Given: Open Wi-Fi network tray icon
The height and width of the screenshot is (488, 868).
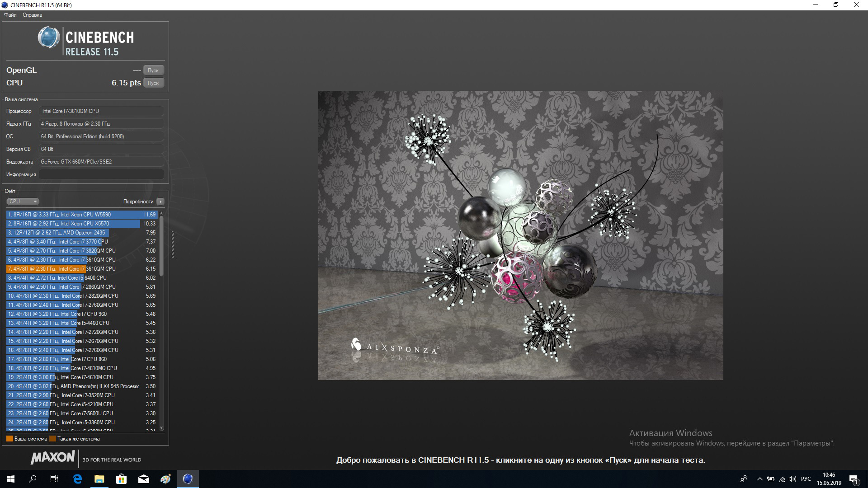Looking at the screenshot, I should click(782, 479).
